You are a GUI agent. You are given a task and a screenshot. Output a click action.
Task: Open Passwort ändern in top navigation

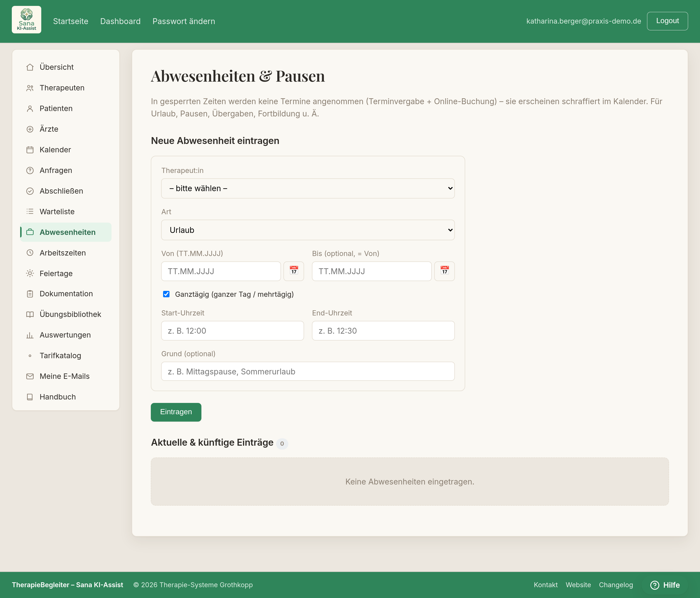coord(184,21)
